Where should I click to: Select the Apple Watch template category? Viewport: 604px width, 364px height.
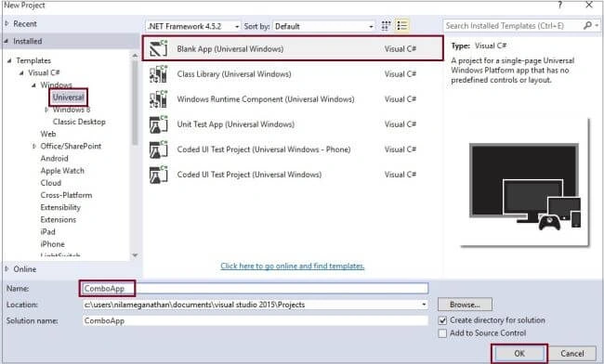62,171
